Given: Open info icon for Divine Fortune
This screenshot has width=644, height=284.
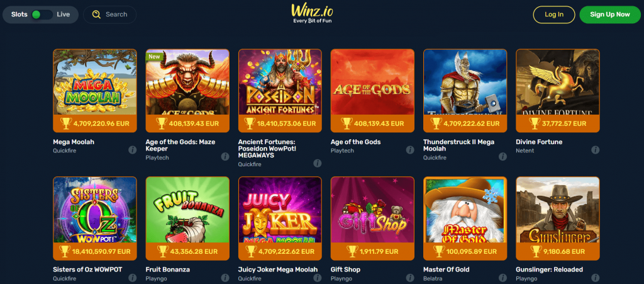Looking at the screenshot, I should pos(595,150).
